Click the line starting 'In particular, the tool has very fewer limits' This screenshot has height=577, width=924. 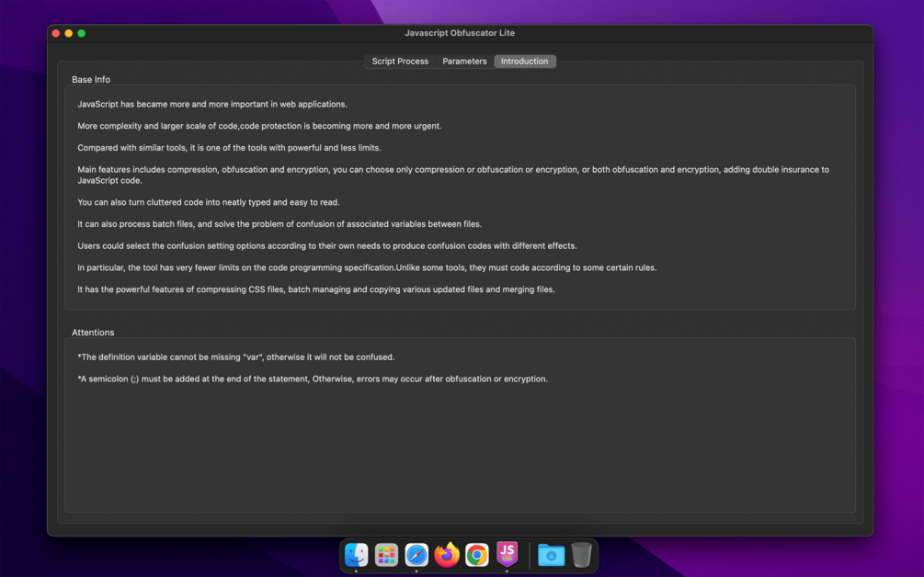click(367, 267)
